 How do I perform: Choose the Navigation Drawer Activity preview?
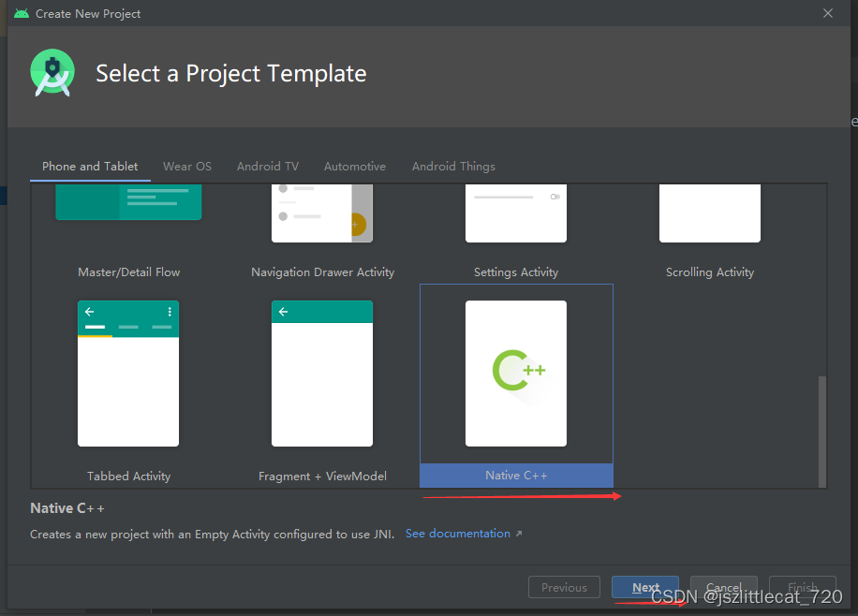pos(322,213)
